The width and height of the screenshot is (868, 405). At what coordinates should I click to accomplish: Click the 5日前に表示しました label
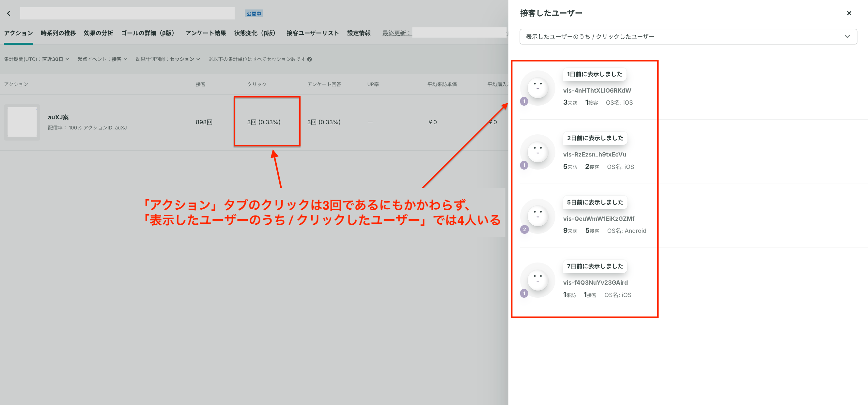pyautogui.click(x=595, y=202)
